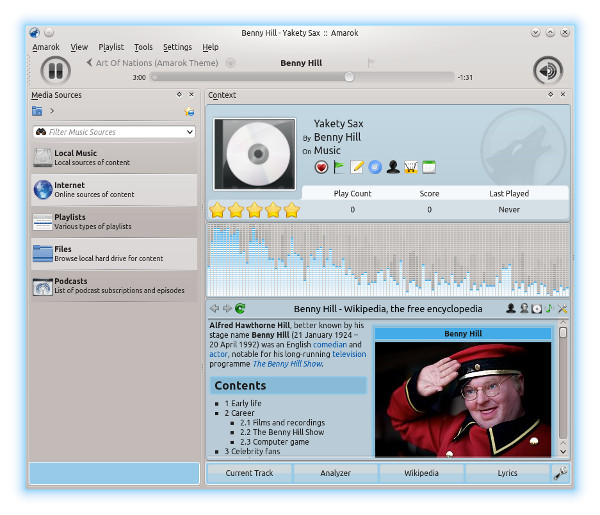
Task: Click the blue disc album icon
Action: coord(375,167)
